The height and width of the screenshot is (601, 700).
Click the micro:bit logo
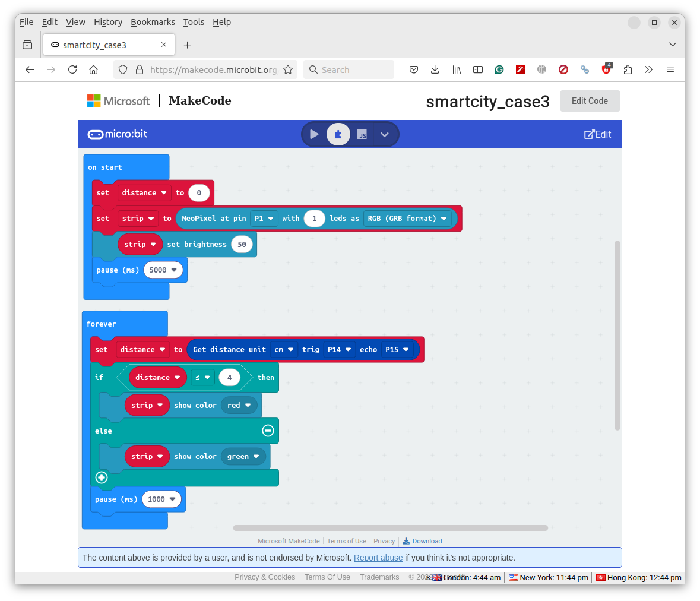pyautogui.click(x=118, y=134)
